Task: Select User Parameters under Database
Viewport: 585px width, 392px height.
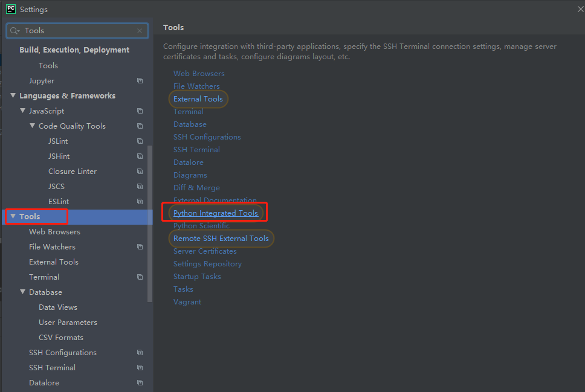Action: tap(68, 323)
